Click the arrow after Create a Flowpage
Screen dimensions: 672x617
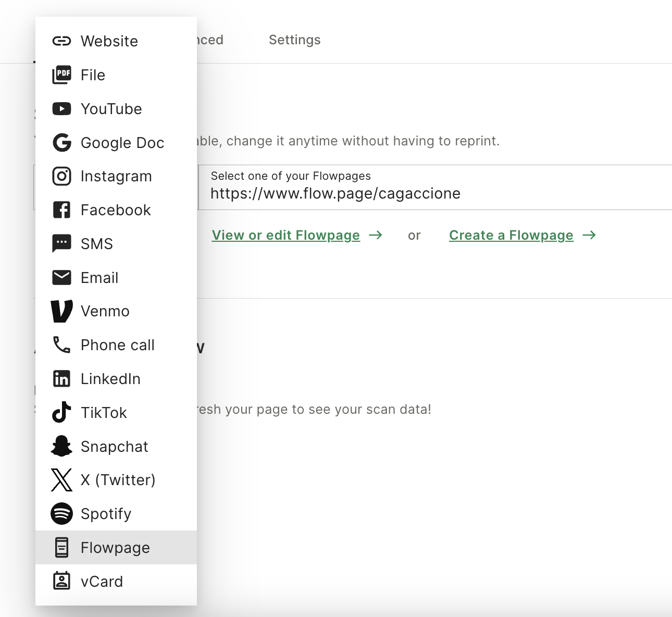coord(589,236)
